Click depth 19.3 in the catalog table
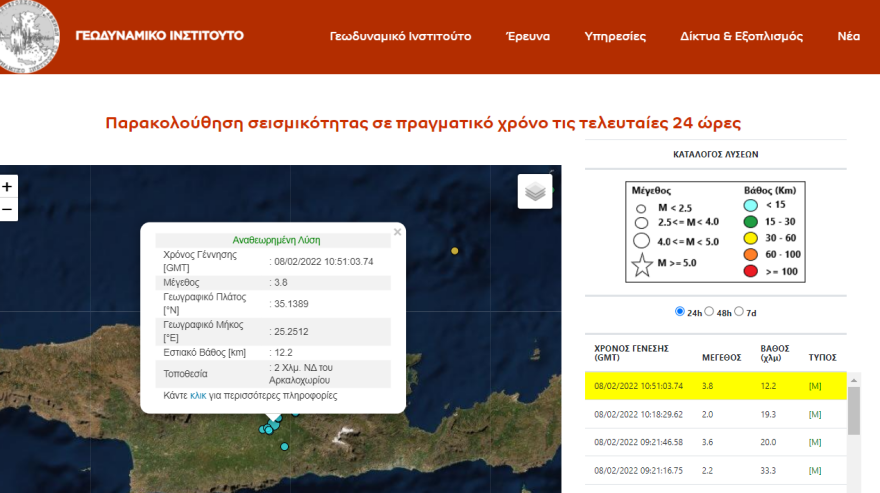 [768, 414]
